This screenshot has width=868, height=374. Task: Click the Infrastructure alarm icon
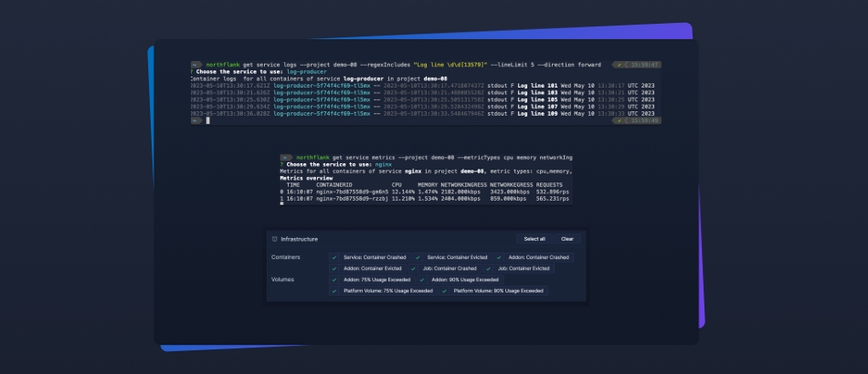coord(274,239)
